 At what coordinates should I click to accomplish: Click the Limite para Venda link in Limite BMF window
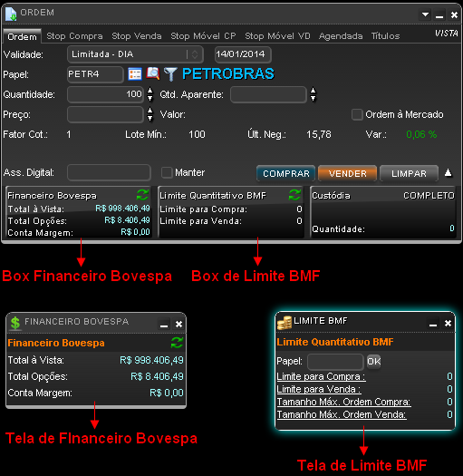tap(319, 389)
